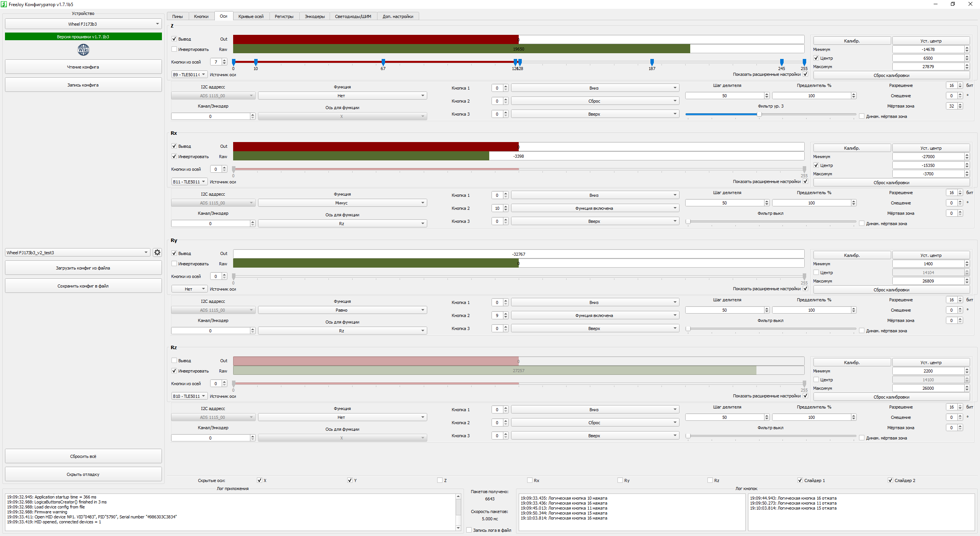Increase Z axis buttons-from-axes count
Viewport: 980px width, 536px height.
click(224, 60)
